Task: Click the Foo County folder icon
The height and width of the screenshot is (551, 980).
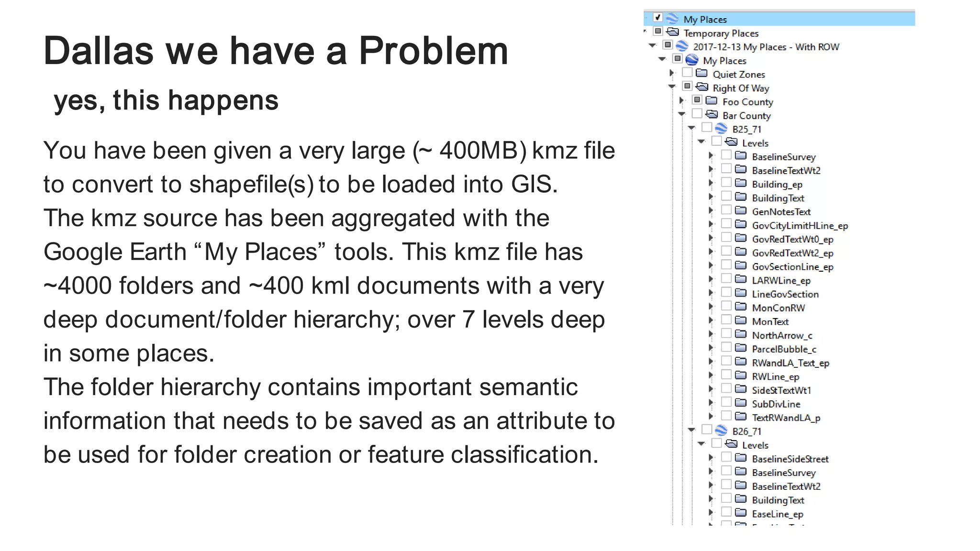Action: 712,101
